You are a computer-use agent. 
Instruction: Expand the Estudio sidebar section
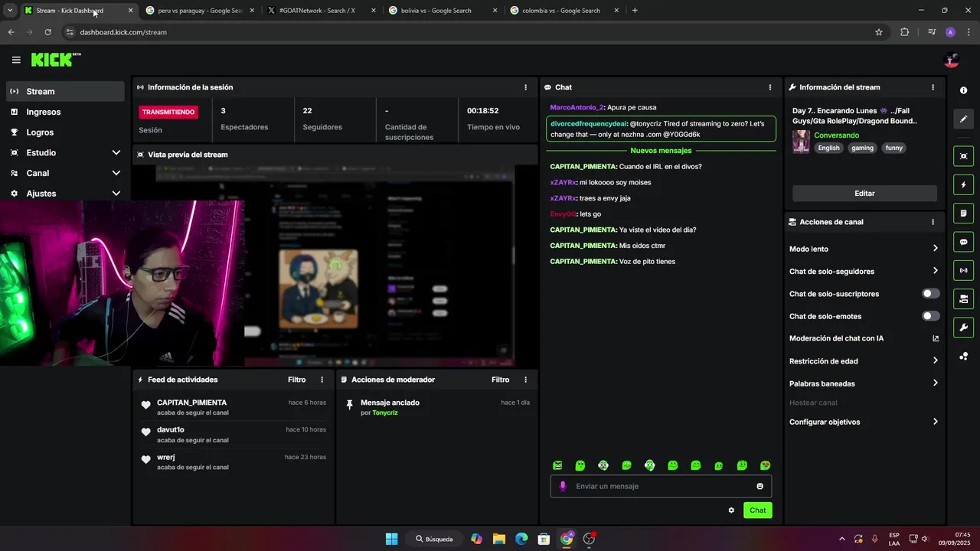66,153
